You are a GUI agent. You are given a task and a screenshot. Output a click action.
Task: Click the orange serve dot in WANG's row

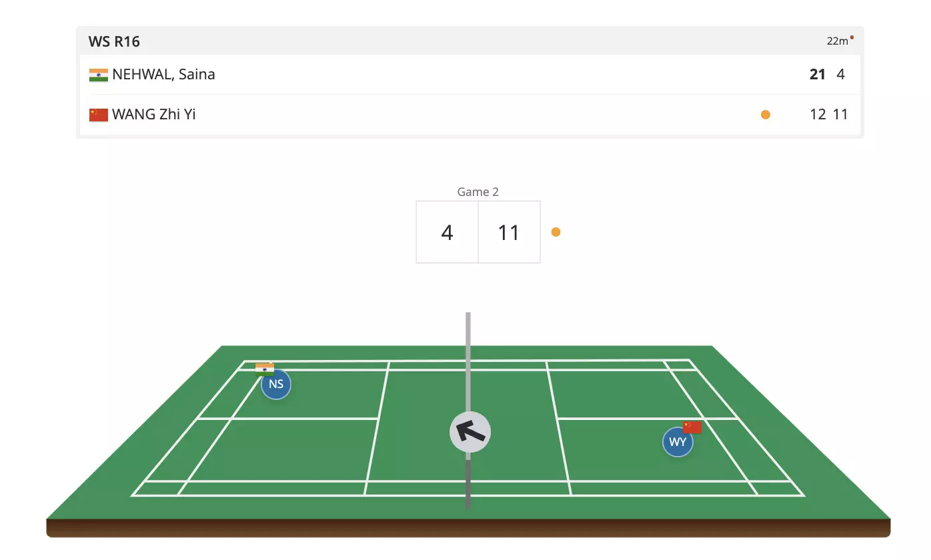766,115
